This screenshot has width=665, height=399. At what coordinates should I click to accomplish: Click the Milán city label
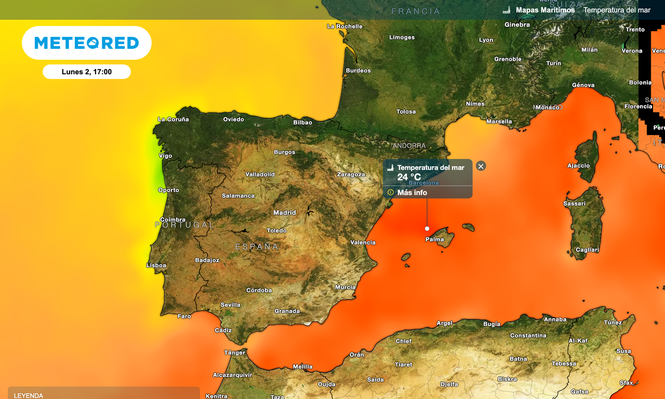click(590, 50)
